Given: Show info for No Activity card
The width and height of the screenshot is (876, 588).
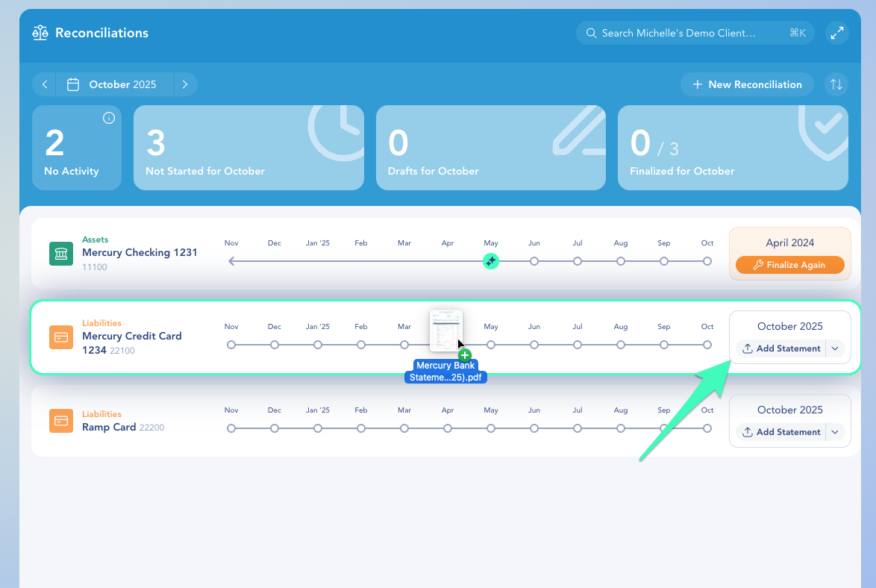Looking at the screenshot, I should point(109,118).
